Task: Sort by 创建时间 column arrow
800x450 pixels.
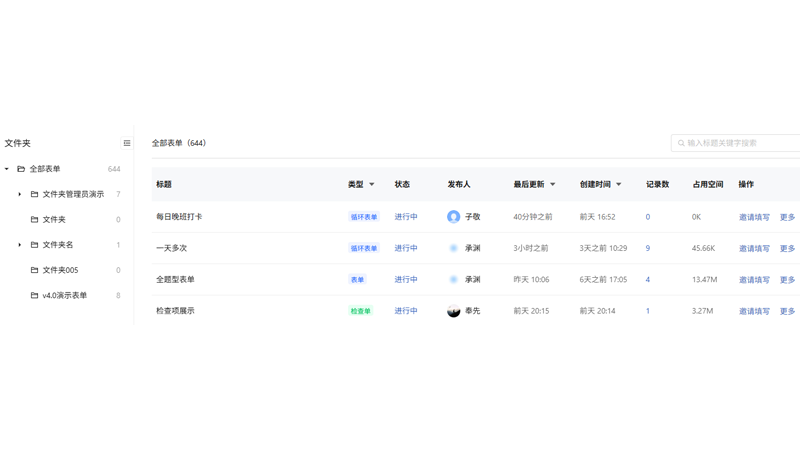Action: 618,185
